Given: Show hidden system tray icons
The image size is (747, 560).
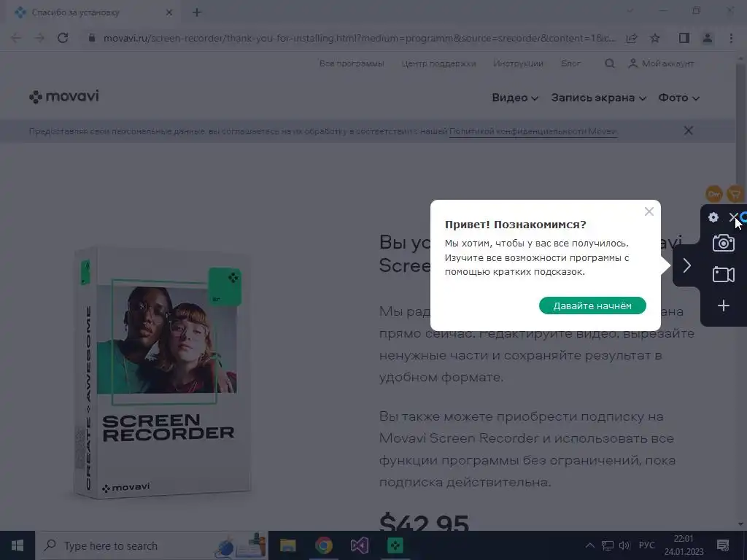Looking at the screenshot, I should (x=589, y=545).
